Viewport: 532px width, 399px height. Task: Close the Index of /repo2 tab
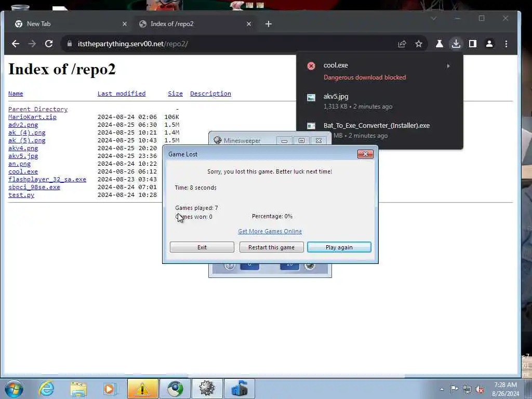coord(249,24)
